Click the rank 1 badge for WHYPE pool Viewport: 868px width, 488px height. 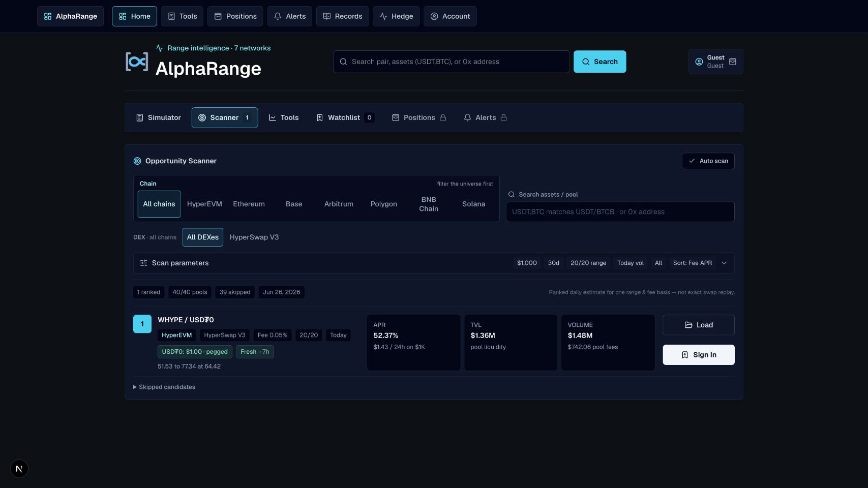tap(142, 324)
